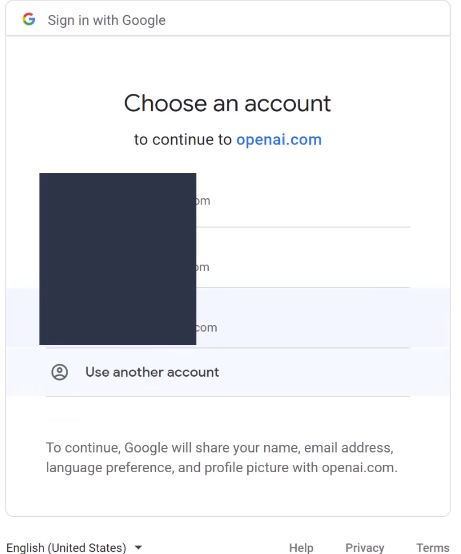Click the visible email ending of second account

203,267
